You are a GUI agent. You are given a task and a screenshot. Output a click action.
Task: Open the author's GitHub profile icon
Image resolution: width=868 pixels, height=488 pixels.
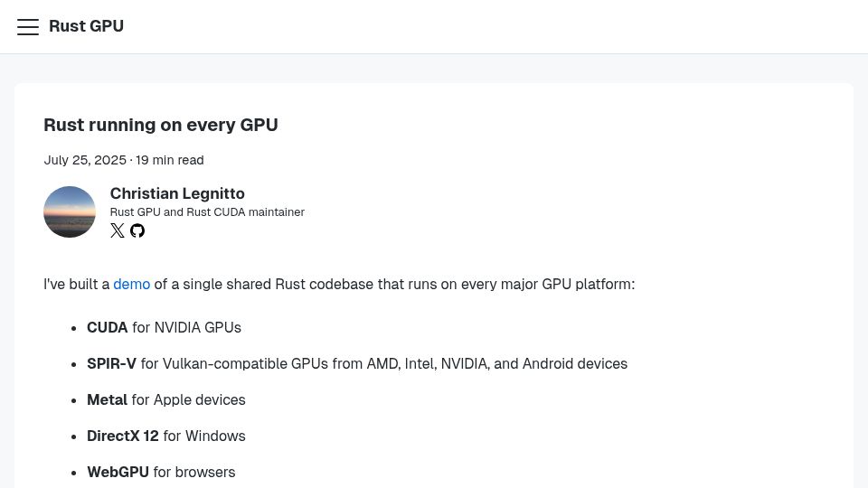[137, 230]
